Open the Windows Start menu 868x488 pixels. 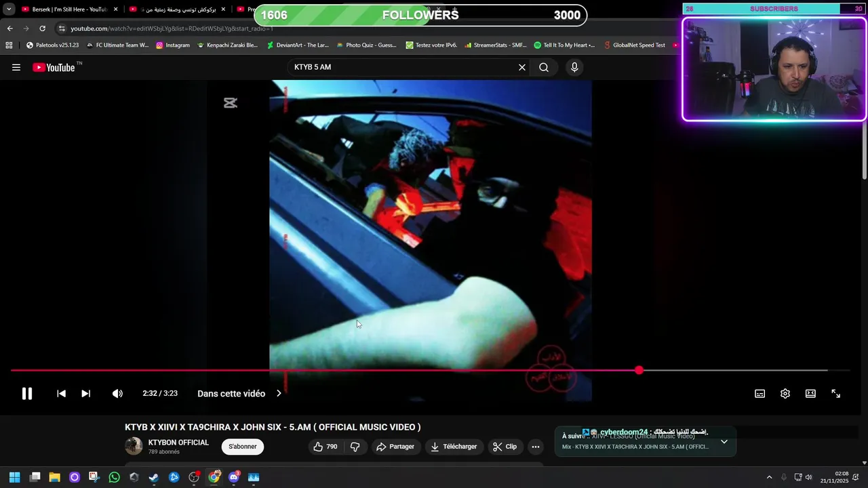[x=15, y=477]
